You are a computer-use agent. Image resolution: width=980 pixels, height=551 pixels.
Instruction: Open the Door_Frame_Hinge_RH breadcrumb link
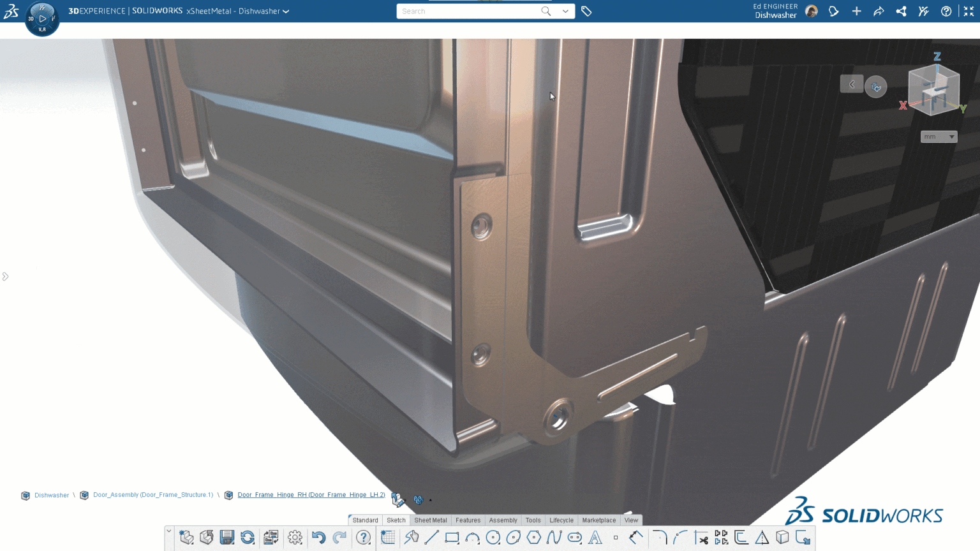(x=310, y=495)
